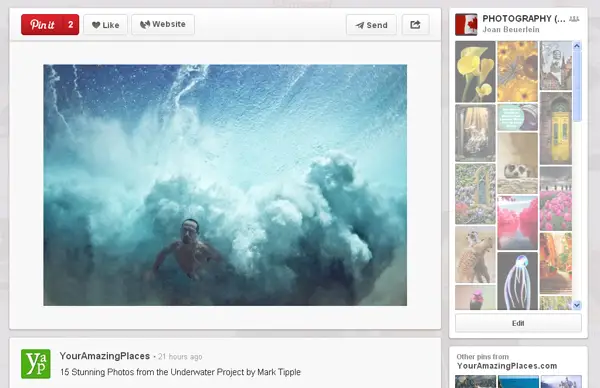Click the Edit button under the board
Image resolution: width=600 pixels, height=388 pixels.
pyautogui.click(x=518, y=323)
